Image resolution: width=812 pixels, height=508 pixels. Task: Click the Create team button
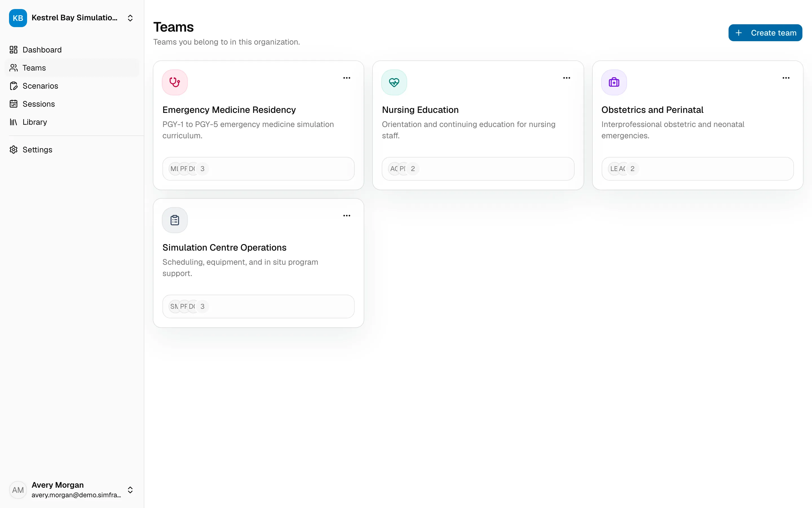(x=765, y=32)
